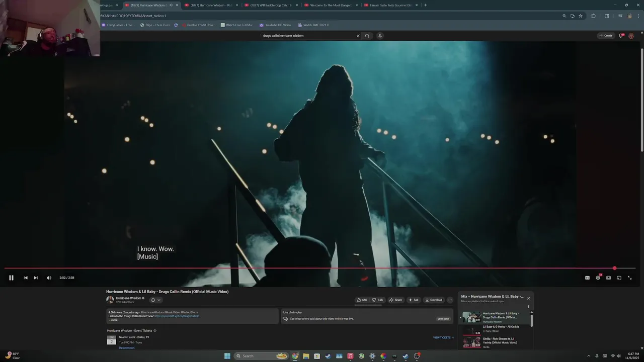Open Windows Start menu
The width and height of the screenshot is (644, 362).
[x=227, y=356]
